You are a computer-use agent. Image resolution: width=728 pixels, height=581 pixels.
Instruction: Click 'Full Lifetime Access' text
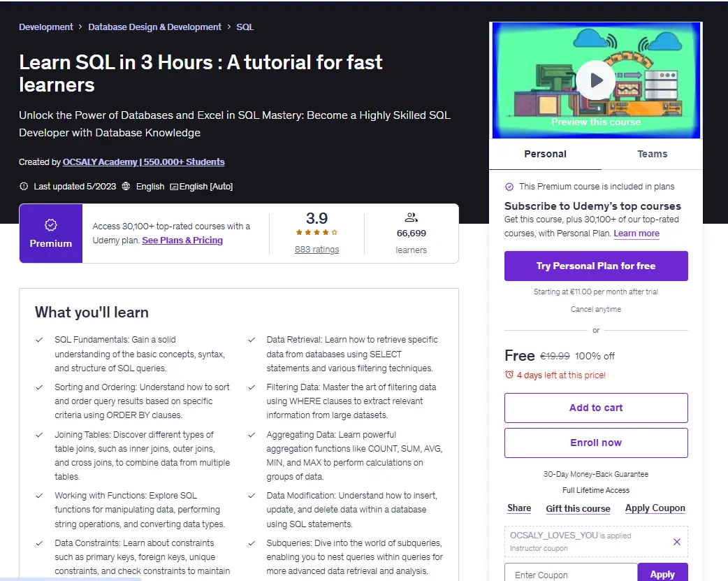coord(596,490)
